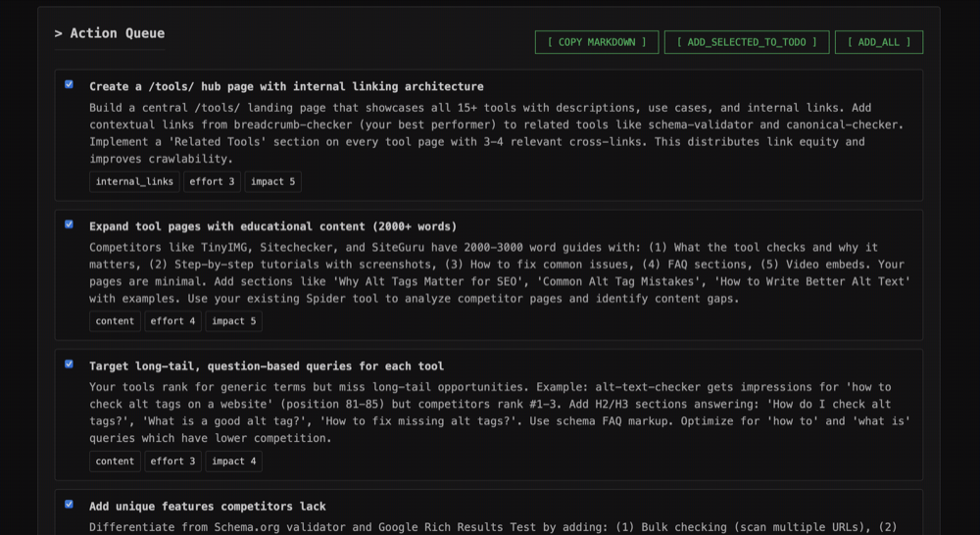This screenshot has height=535, width=980.
Task: Click 'content' tag under Expand tool pages
Action: [x=115, y=321]
